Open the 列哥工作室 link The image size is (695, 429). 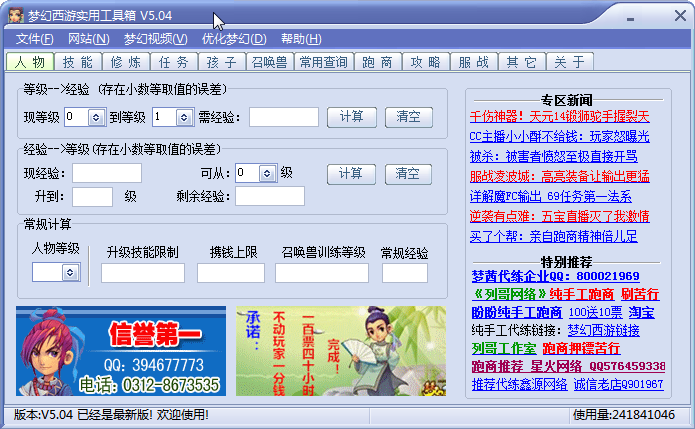[x=504, y=349]
